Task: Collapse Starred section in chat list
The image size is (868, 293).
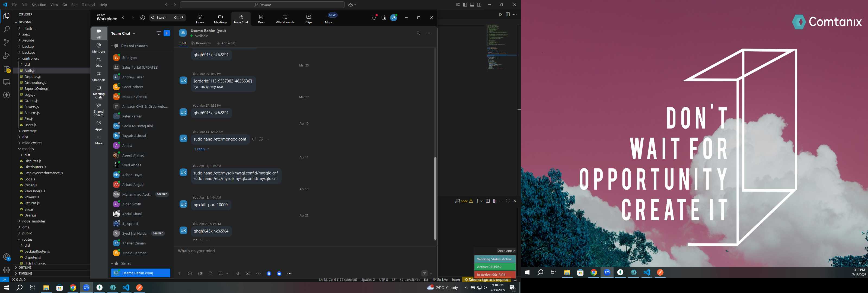Action: coord(112,264)
